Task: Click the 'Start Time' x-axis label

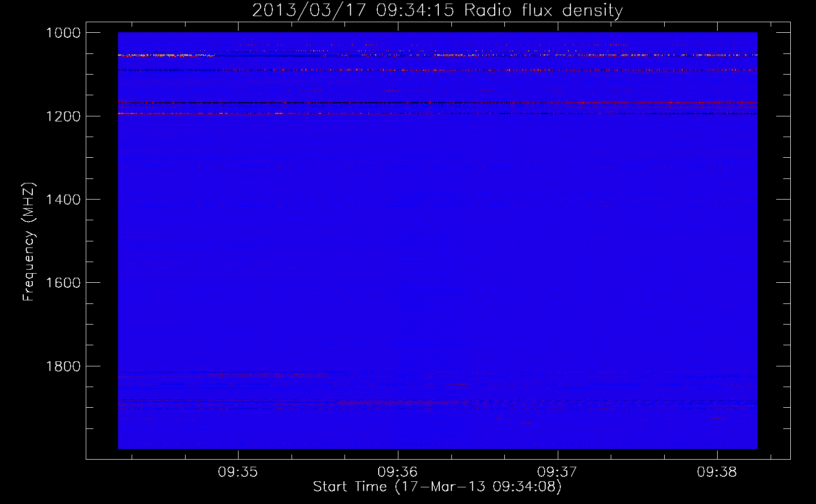Action: point(437,487)
